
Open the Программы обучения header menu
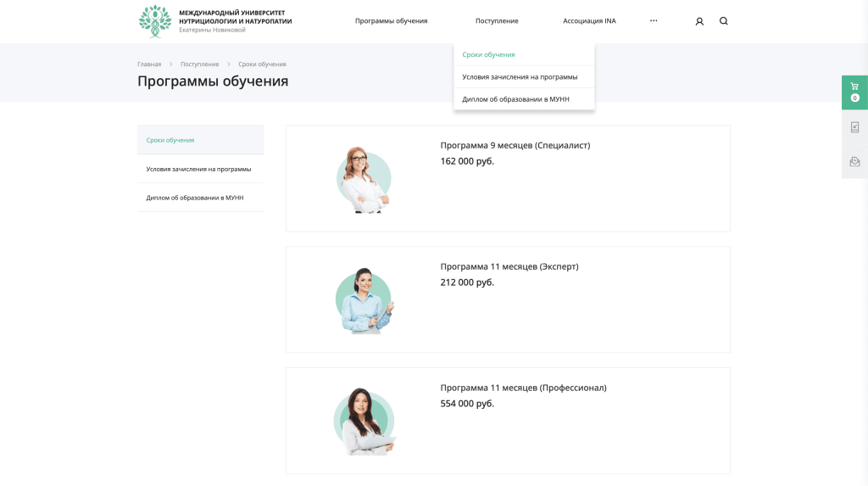(391, 21)
